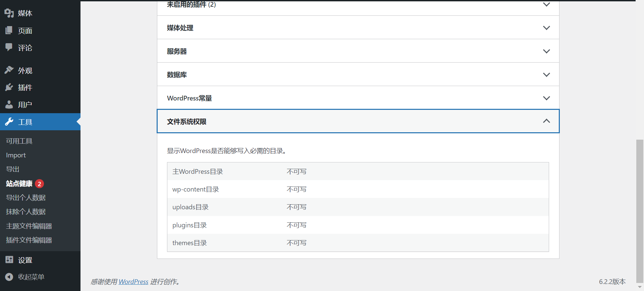644x291 pixels.
Task: Click the 媒体 camera-music icon in sidebar
Action: pos(9,13)
